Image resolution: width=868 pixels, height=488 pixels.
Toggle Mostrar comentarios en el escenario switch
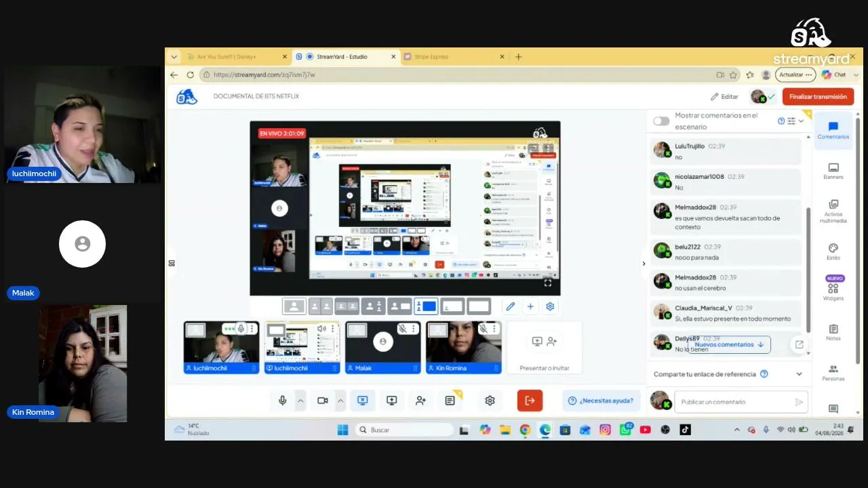point(661,121)
